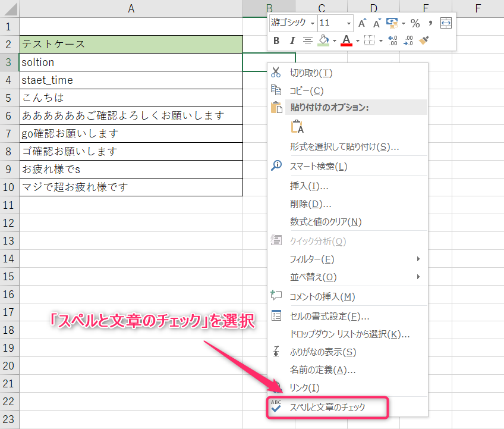
Task: Expand the フィルター(E) submenu
Action: point(348,259)
